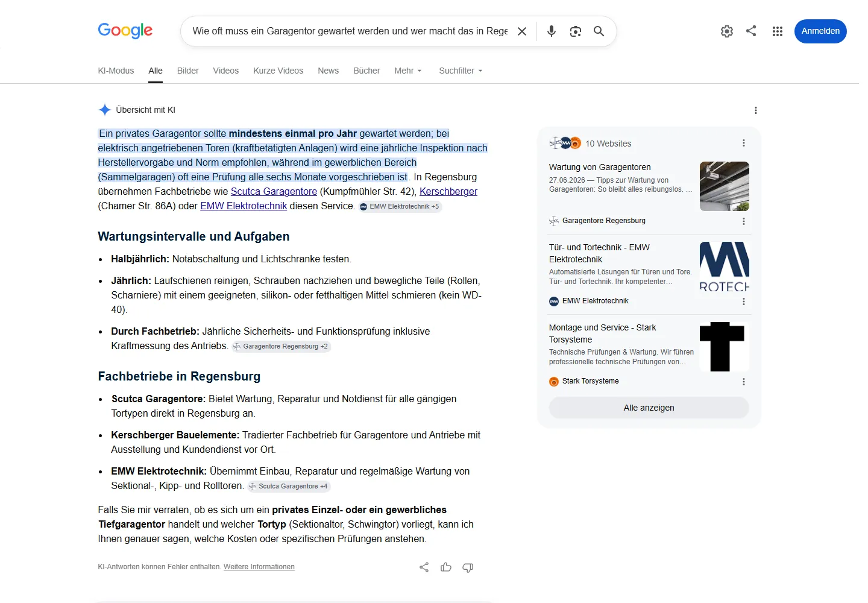868x603 pixels.
Task: Open AI overview three-dot menu
Action: pos(756,110)
